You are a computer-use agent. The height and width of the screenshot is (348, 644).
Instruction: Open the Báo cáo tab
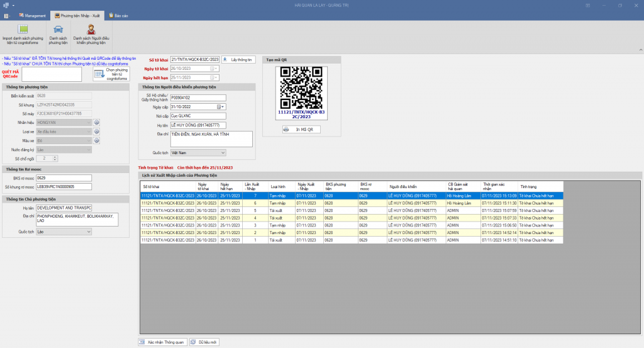pos(118,16)
